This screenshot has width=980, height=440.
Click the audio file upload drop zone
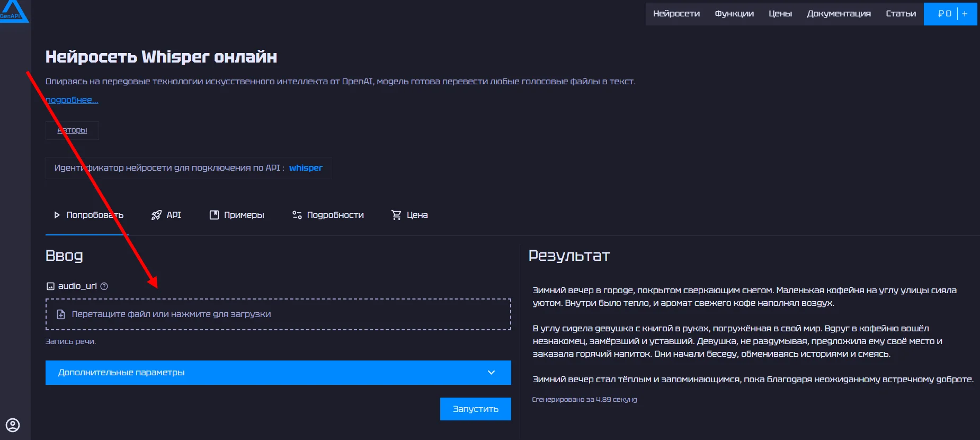click(x=278, y=314)
